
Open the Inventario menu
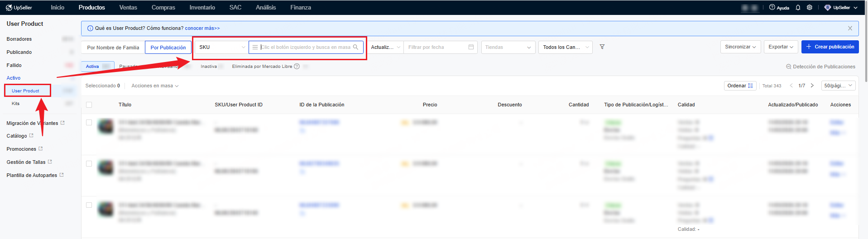pos(202,8)
